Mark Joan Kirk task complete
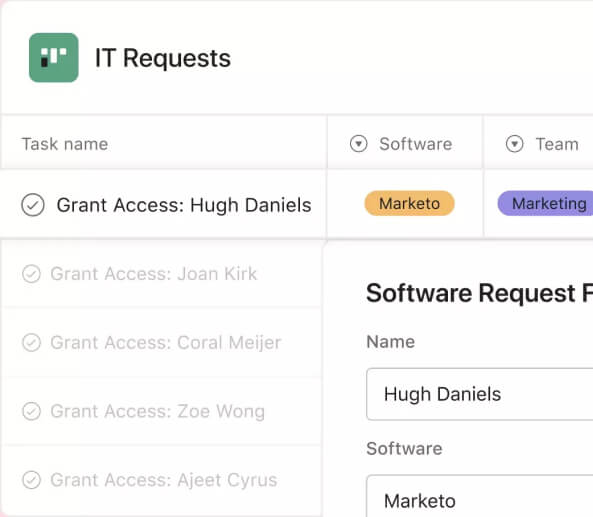This screenshot has height=517, width=593. [x=31, y=274]
